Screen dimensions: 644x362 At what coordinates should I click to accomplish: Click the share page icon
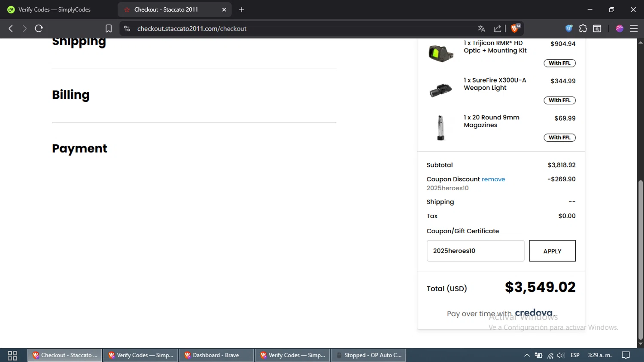click(498, 29)
